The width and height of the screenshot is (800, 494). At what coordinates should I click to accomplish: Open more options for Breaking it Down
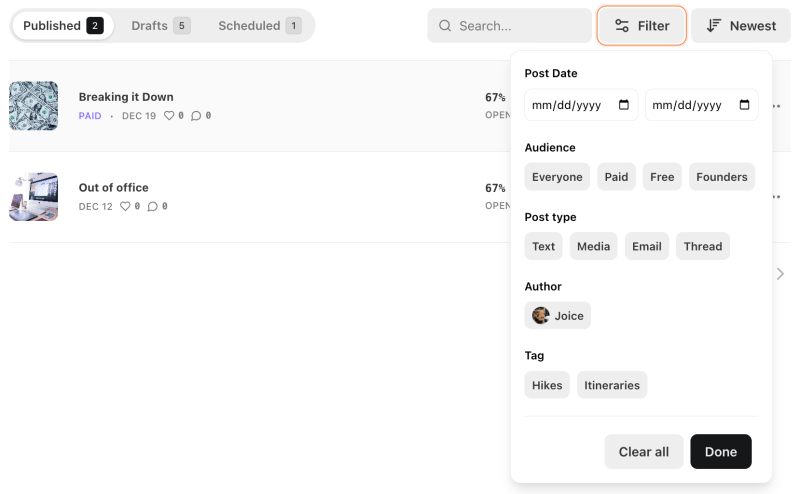[777, 106]
